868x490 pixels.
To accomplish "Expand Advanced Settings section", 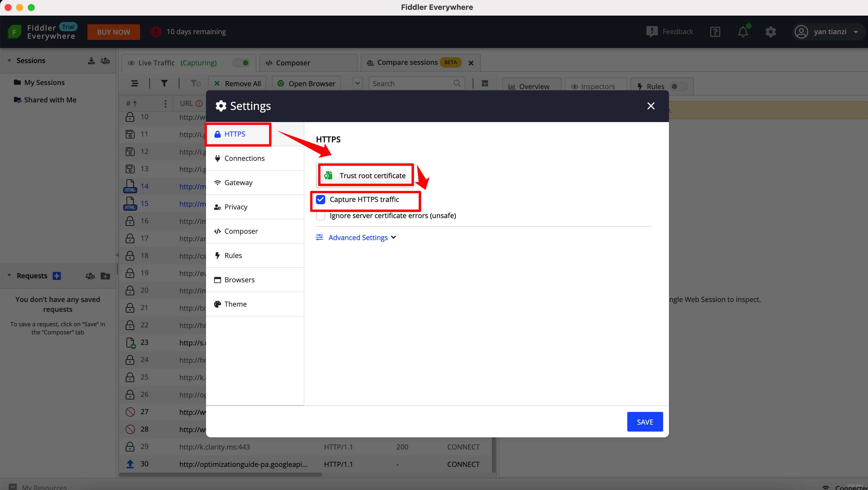I will 358,237.
